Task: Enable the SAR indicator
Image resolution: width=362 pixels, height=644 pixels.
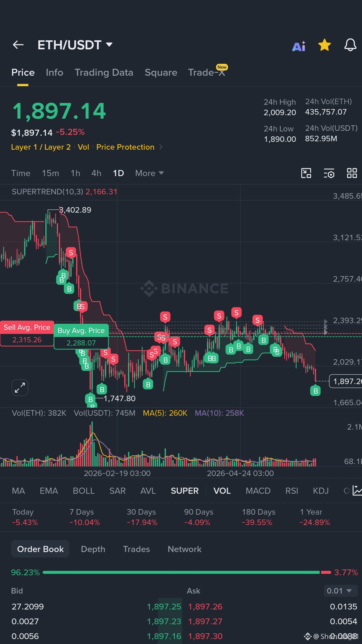Action: point(117,491)
